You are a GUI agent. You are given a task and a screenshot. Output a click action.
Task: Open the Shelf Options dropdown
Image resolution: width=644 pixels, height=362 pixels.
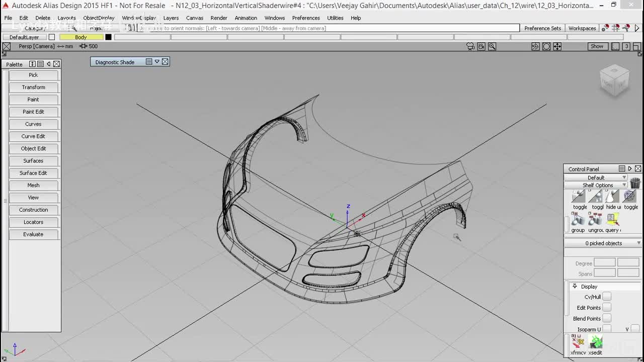click(x=596, y=185)
